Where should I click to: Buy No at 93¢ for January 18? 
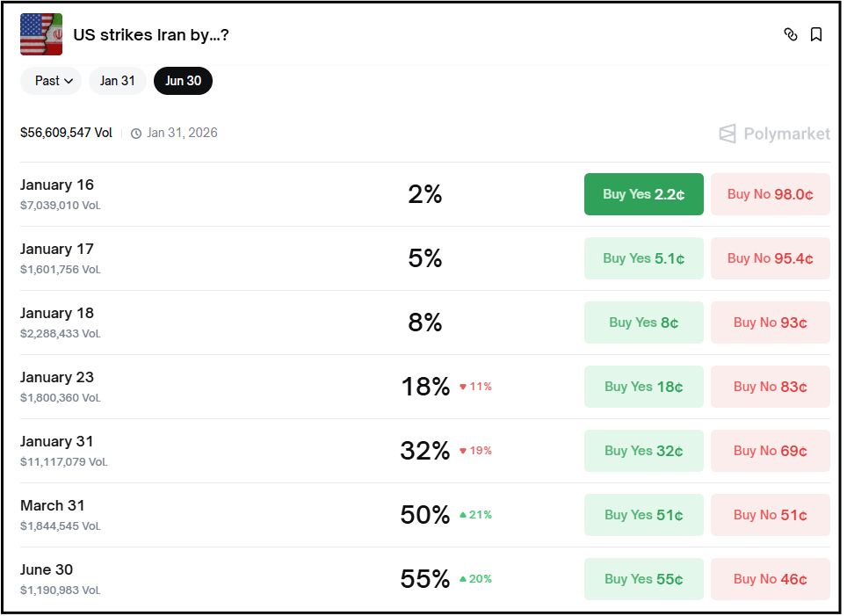770,322
